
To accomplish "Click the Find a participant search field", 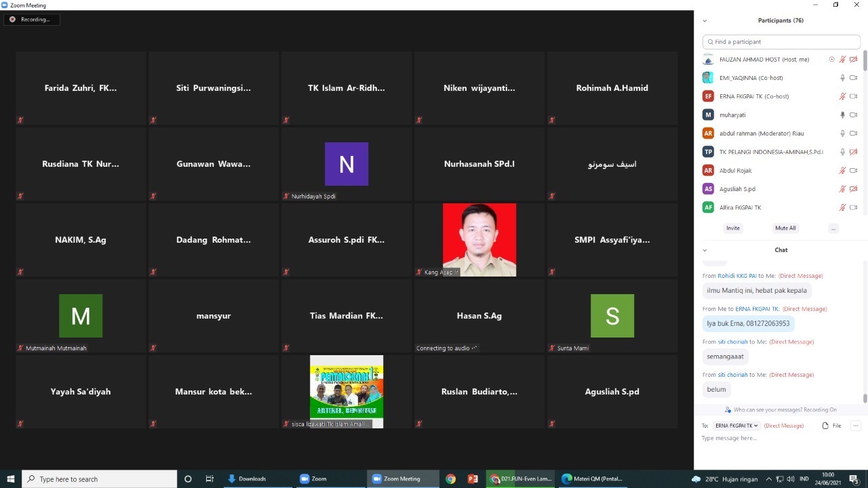I will coord(781,42).
